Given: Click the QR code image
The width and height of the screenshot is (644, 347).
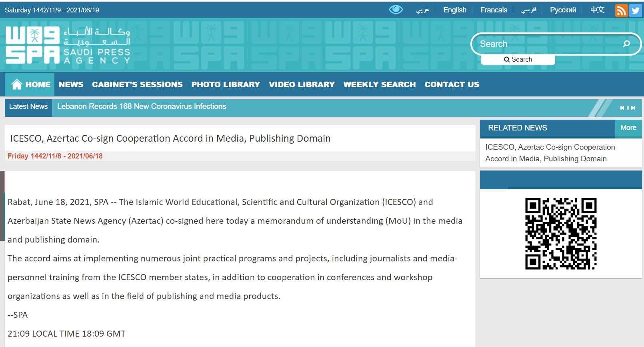Looking at the screenshot, I should click(x=561, y=234).
